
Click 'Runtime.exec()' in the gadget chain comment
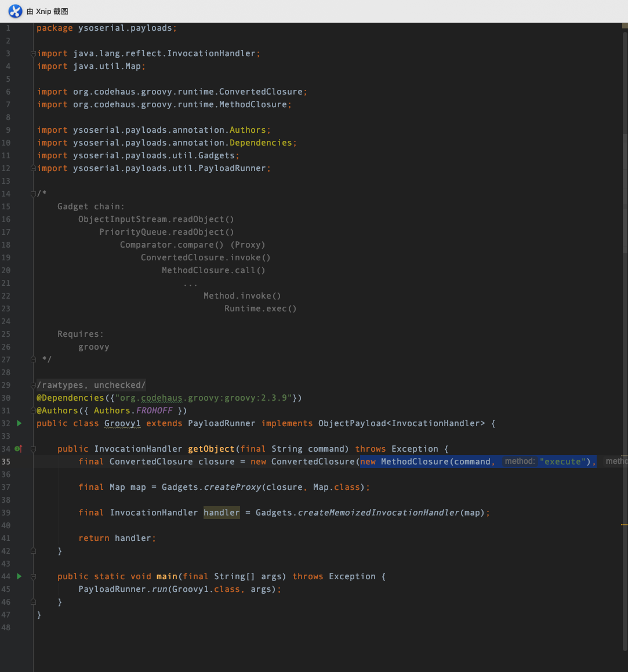pos(260,308)
